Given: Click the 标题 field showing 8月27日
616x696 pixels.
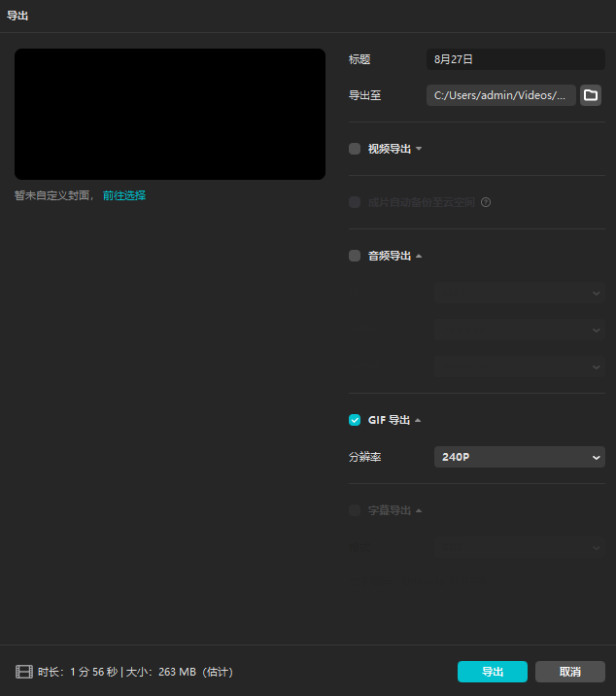Looking at the screenshot, I should 515,59.
